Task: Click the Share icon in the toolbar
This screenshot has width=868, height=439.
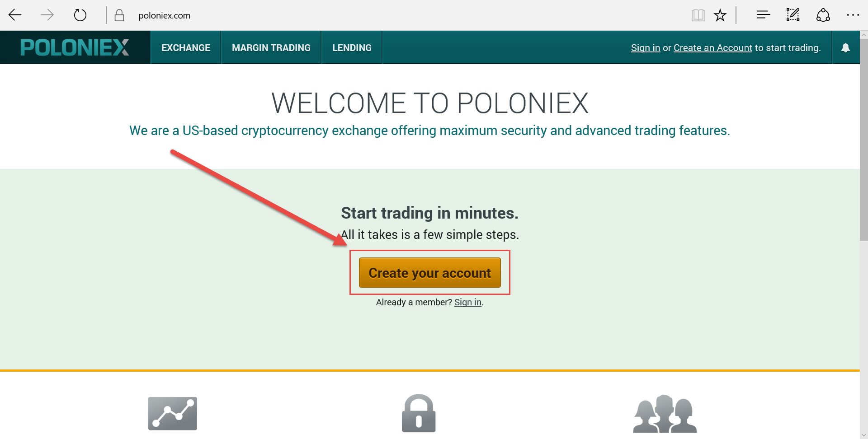Action: tap(823, 15)
